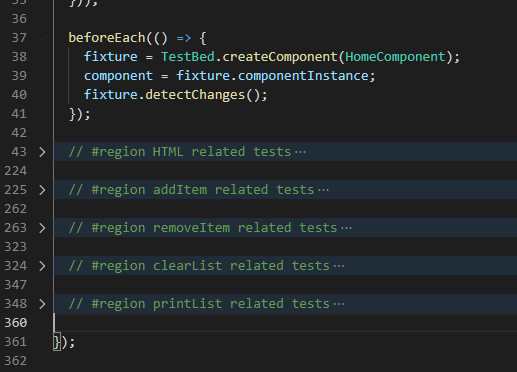This screenshot has height=372, width=517.
Task: Place cursor on detectChanges call
Action: [195, 95]
